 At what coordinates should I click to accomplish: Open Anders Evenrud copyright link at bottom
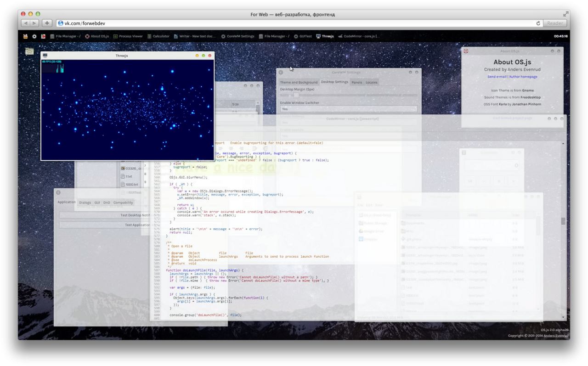(x=555, y=336)
